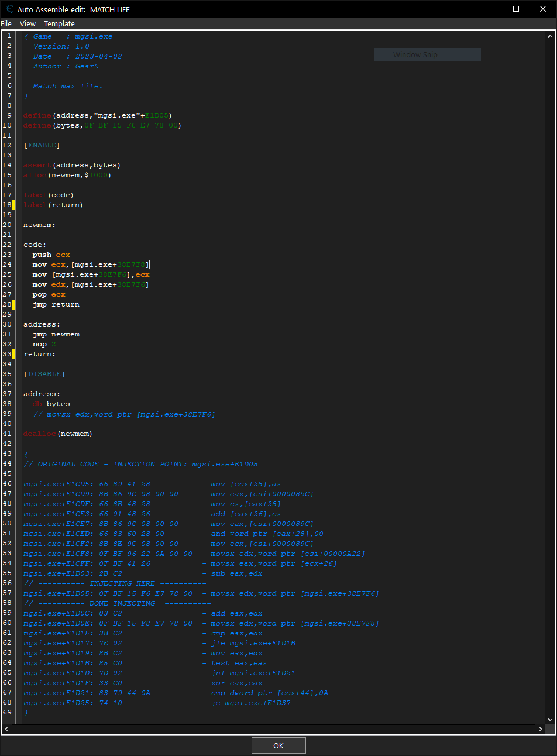Click the 'label(code)' line
557x756 pixels.
point(49,195)
